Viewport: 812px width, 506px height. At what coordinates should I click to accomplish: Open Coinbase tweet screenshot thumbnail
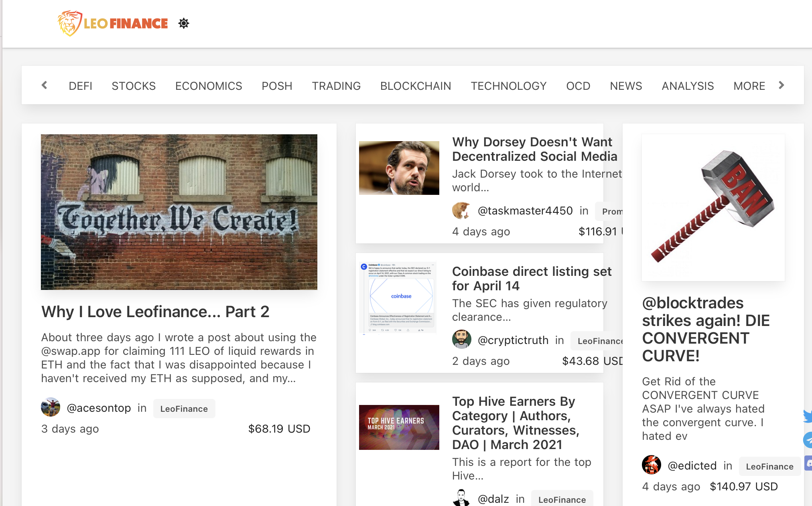coord(398,298)
